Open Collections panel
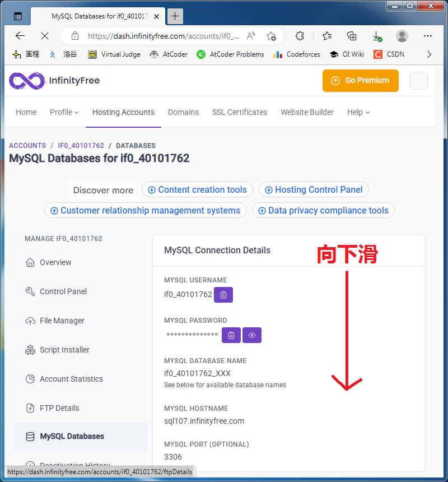448x482 pixels. [352, 36]
